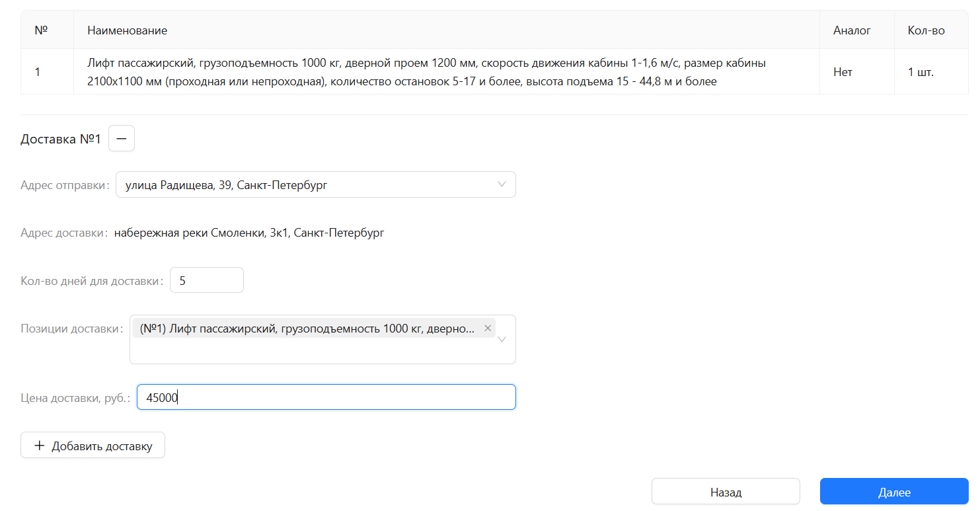980x511 pixels.
Task: Click the Наименование column header
Action: point(127,30)
